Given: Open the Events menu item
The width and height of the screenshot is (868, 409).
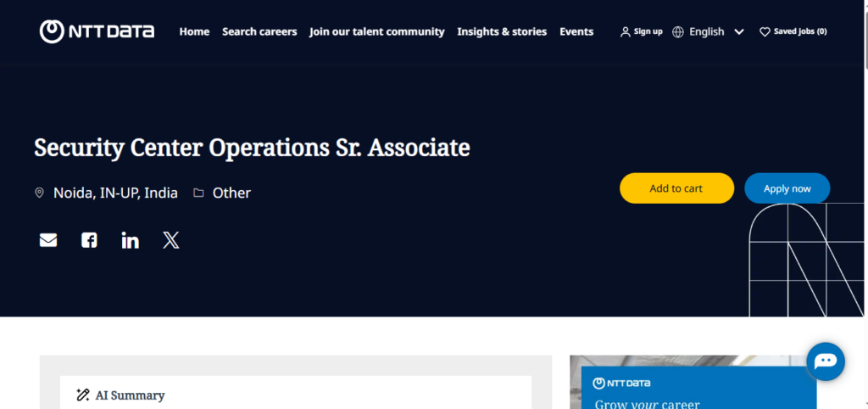Looking at the screenshot, I should tap(576, 31).
